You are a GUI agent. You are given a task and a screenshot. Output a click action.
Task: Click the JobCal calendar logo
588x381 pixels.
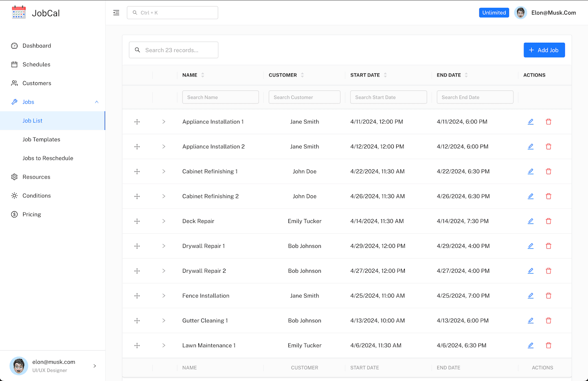[19, 13]
